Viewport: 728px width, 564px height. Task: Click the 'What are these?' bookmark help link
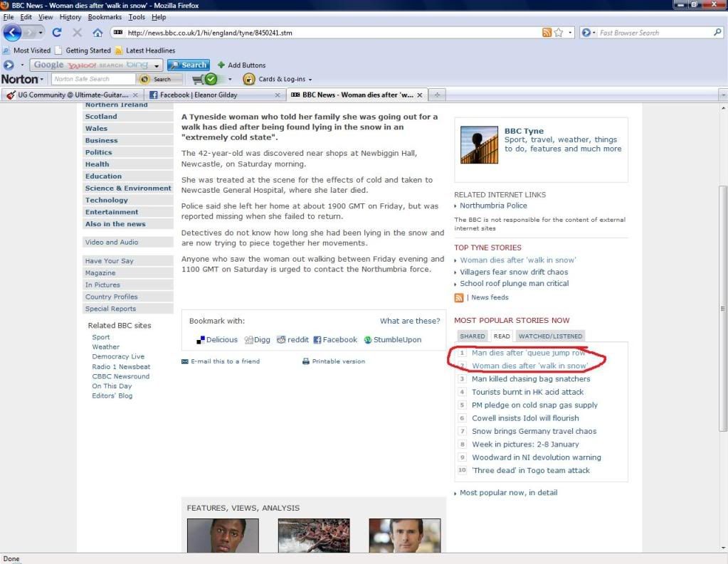coord(410,321)
